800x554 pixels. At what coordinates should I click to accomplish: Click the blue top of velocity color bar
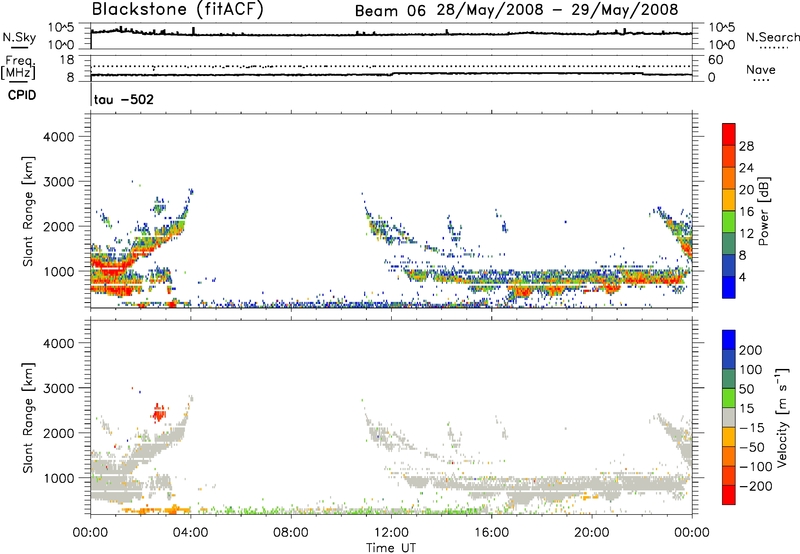point(729,340)
